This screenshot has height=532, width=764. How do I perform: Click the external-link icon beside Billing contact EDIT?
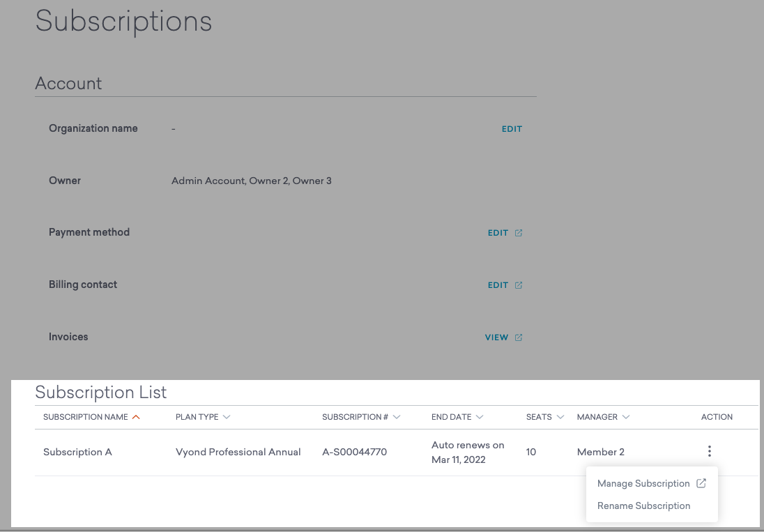(x=519, y=285)
